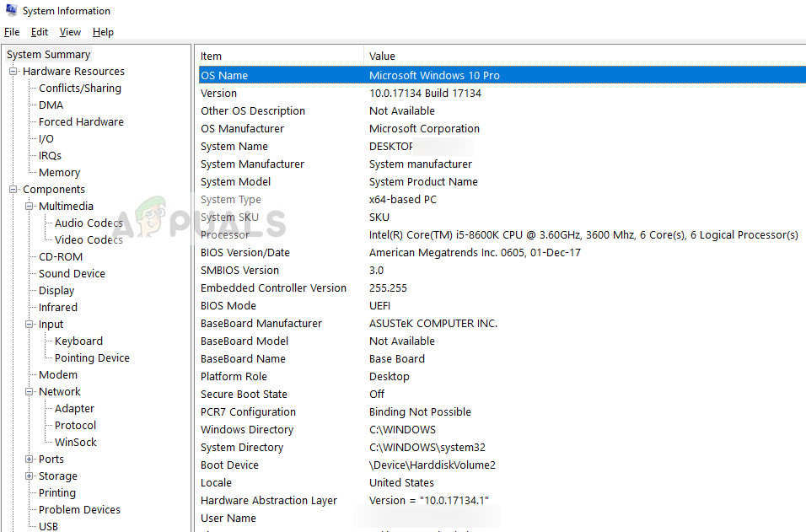This screenshot has height=532, width=806.
Task: Click the Other OS Description row
Action: coord(502,111)
